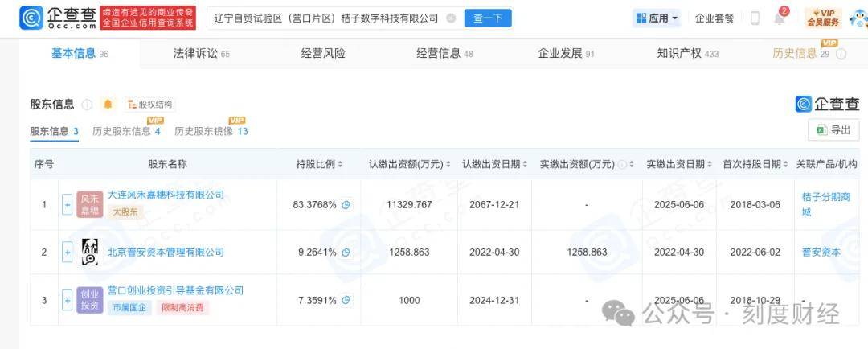Open the notification bell with badge

click(780, 18)
